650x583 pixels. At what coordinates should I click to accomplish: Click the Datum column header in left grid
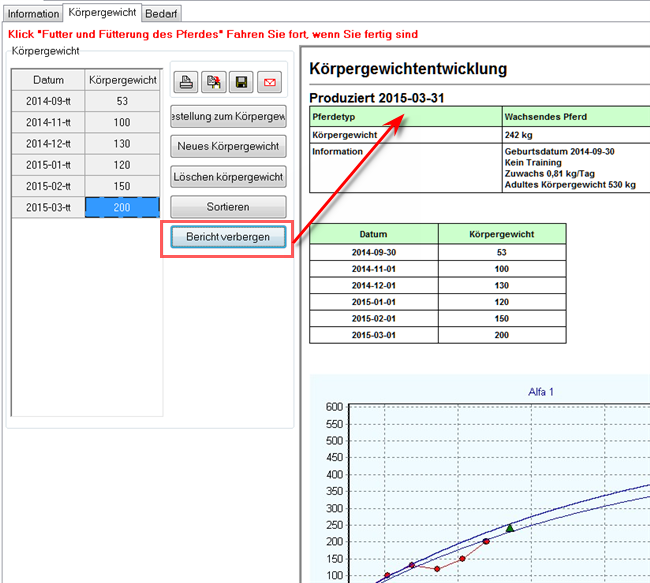pos(49,80)
